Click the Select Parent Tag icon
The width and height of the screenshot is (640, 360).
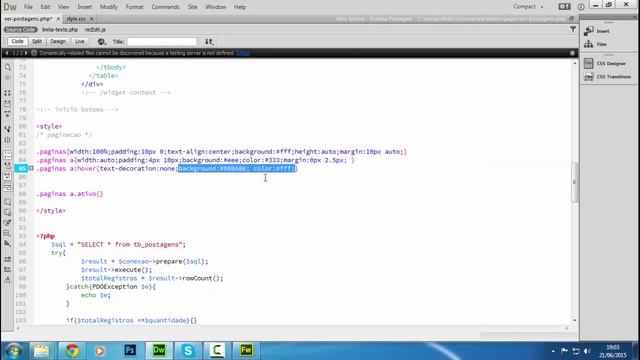(x=7, y=129)
